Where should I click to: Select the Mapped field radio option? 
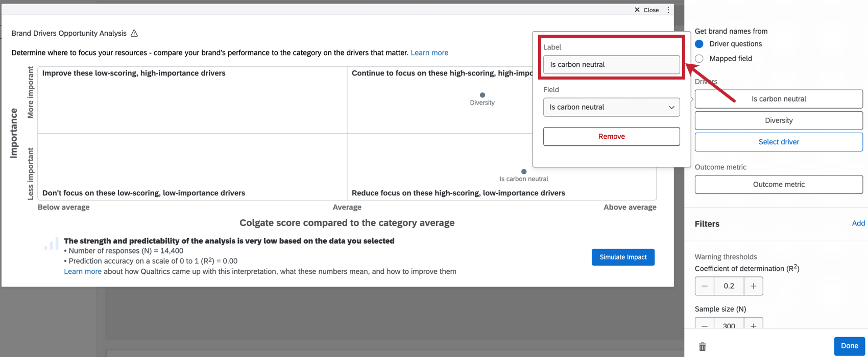point(700,59)
